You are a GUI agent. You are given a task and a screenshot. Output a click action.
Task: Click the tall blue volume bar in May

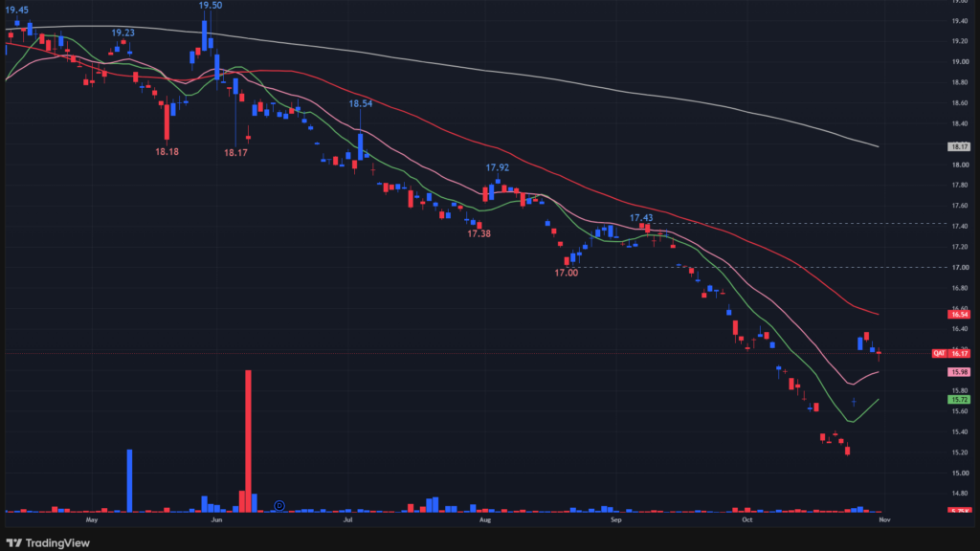129,481
